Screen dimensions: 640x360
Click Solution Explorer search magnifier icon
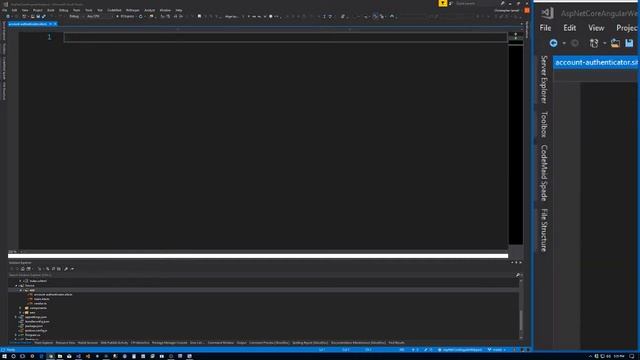point(518,275)
